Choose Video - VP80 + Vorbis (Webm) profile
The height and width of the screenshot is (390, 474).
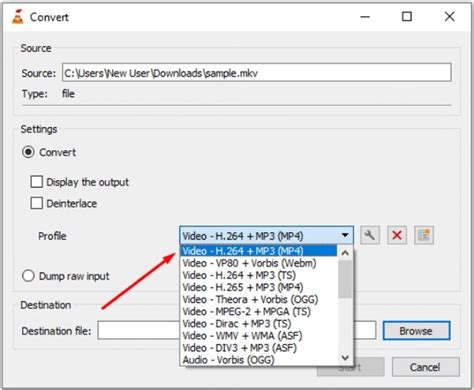pyautogui.click(x=259, y=263)
